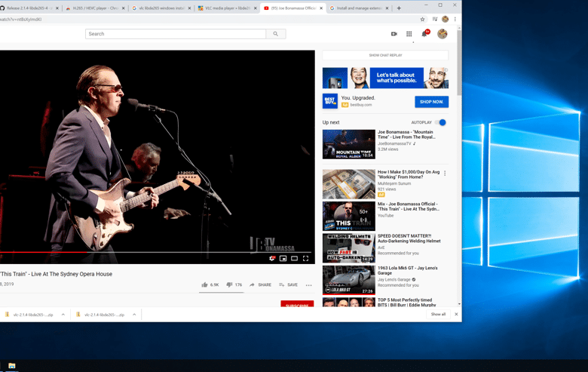Open the money stack video thumbnail
The width and height of the screenshot is (588, 372).
pos(349,184)
